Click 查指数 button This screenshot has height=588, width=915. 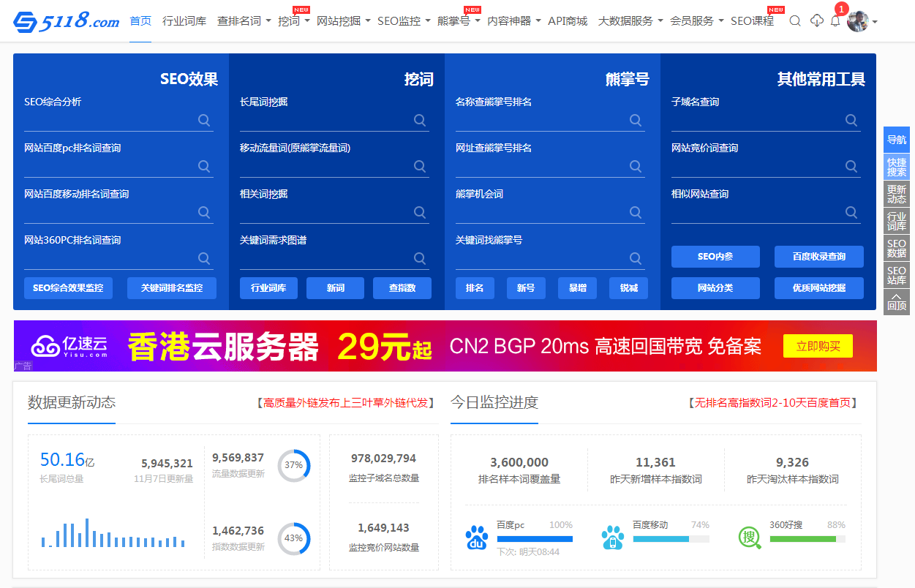point(402,288)
